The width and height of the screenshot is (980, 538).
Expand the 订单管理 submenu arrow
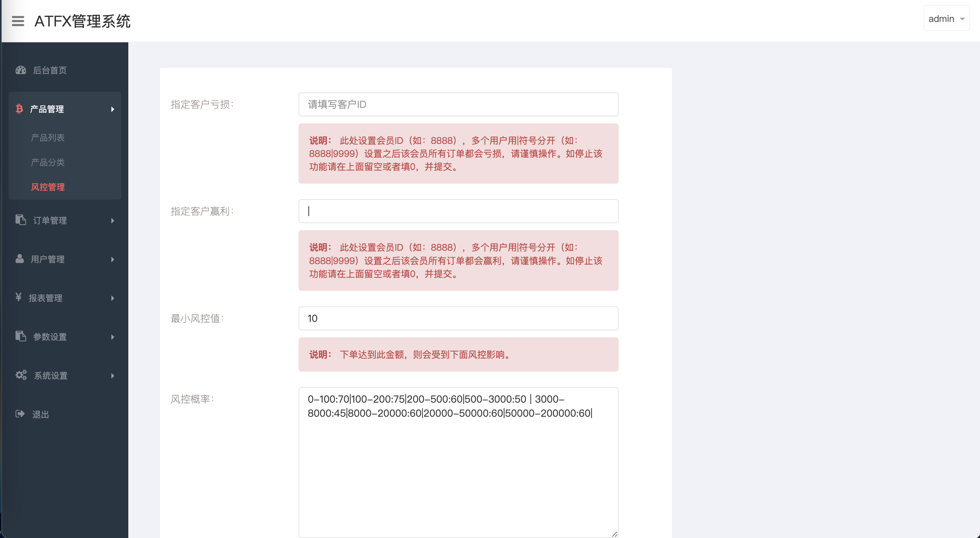coord(112,221)
